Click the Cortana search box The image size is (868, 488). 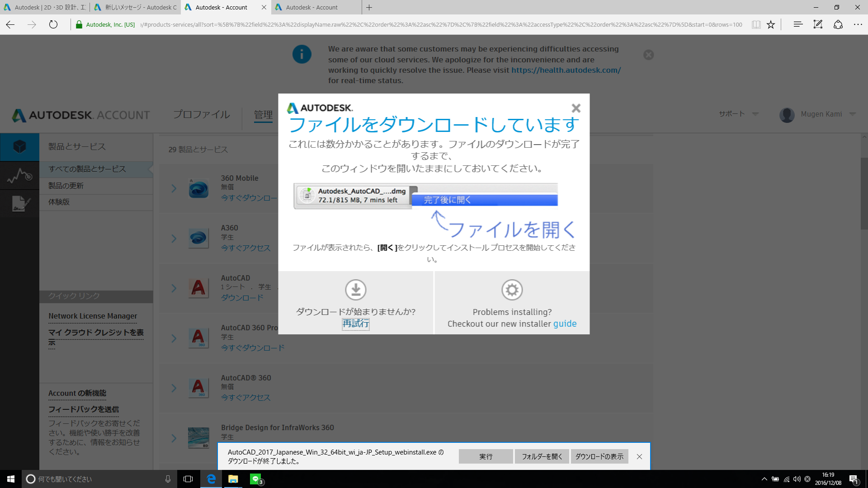[x=99, y=479]
